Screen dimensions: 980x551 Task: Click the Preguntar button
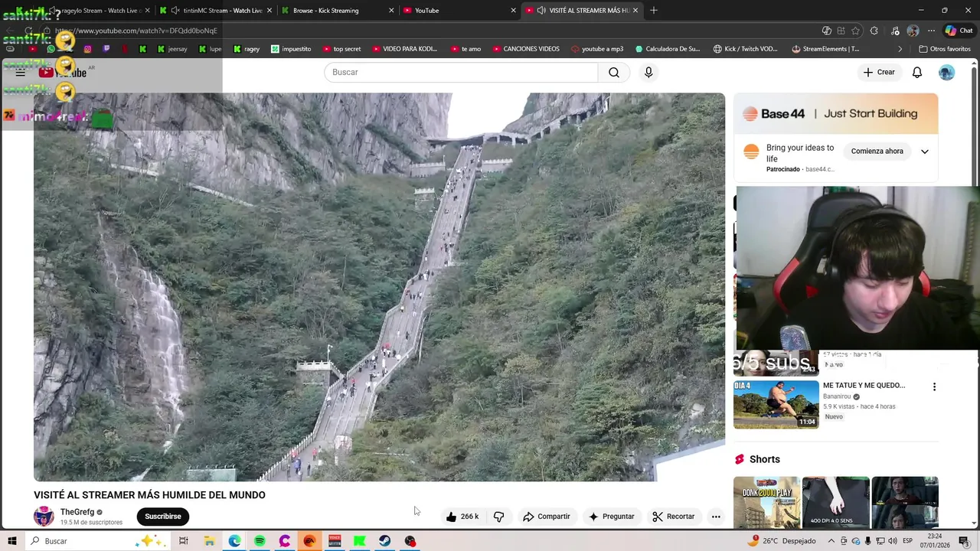[x=611, y=517]
